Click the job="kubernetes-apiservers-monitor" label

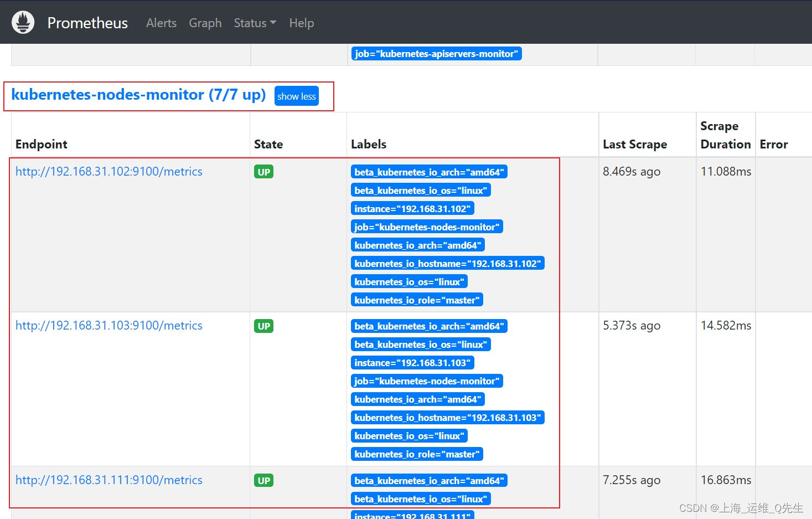click(436, 54)
